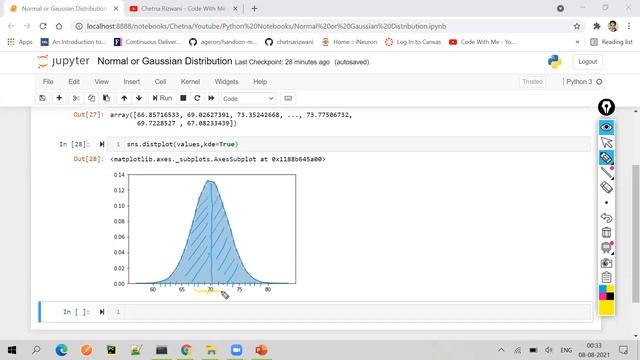The width and height of the screenshot is (640, 360).
Task: Show hidden system tray icons
Action: (x=501, y=350)
